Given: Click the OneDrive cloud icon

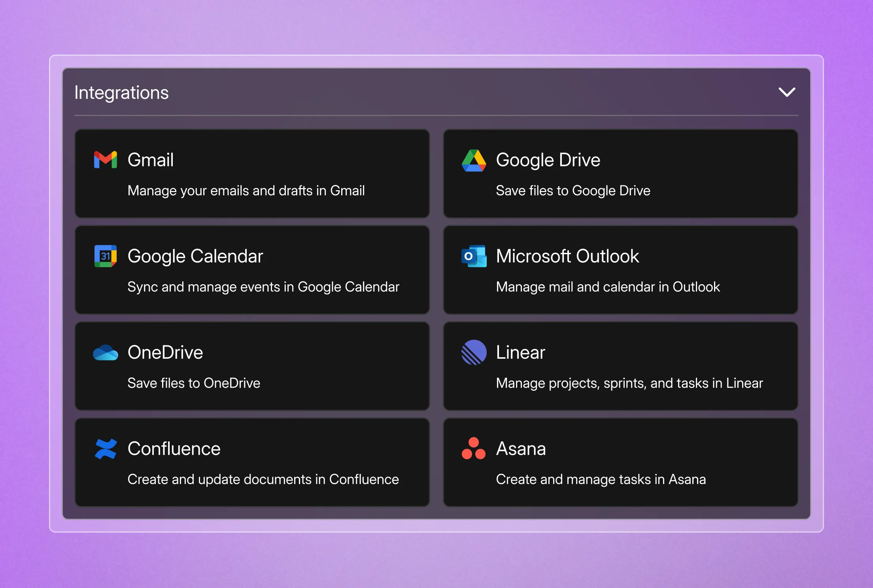Looking at the screenshot, I should 105,352.
